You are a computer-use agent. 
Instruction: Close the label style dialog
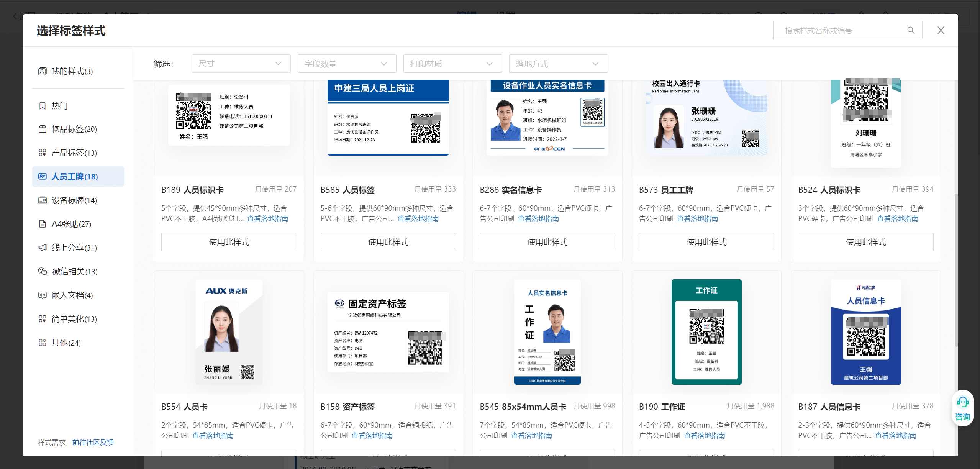(941, 30)
